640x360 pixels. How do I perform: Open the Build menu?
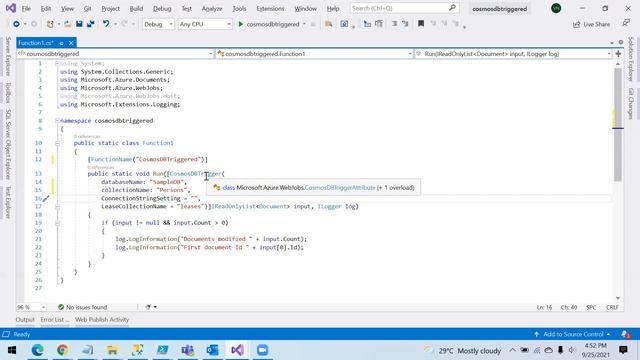point(136,9)
